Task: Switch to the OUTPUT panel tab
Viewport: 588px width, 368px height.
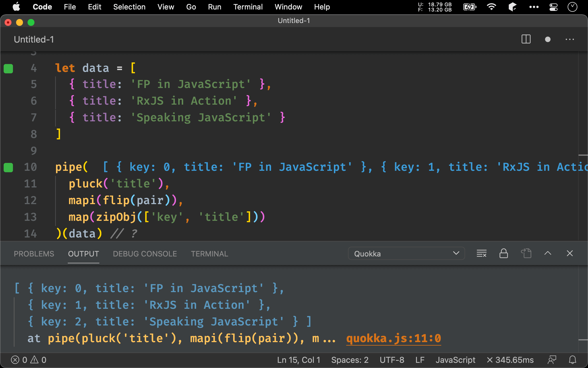Action: (83, 254)
